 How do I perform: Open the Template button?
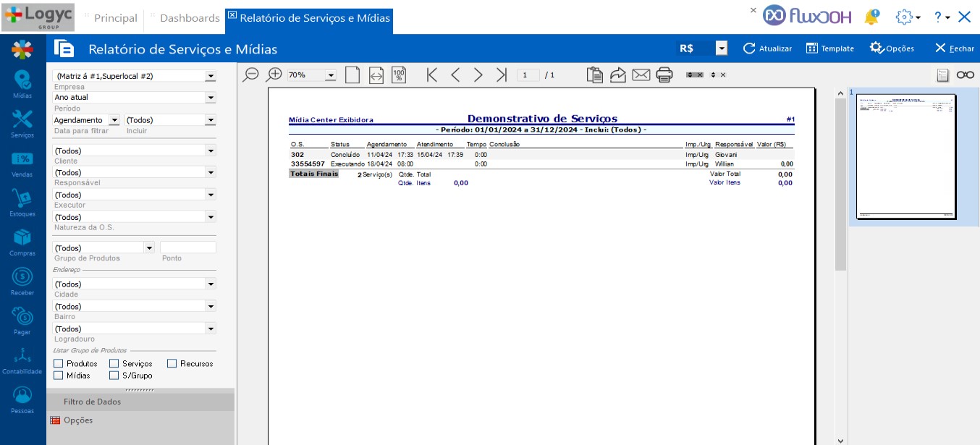[829, 48]
